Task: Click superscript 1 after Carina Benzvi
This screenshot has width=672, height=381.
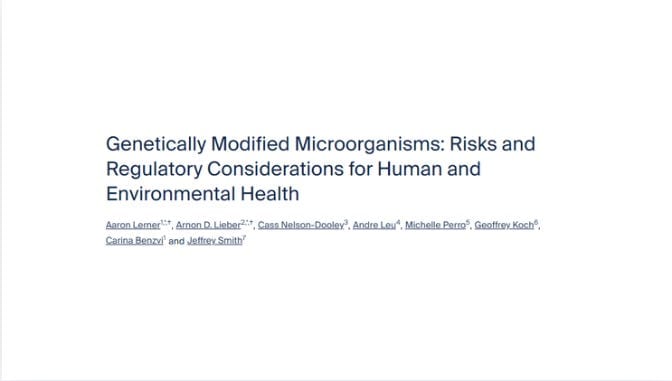Action: coord(165,237)
